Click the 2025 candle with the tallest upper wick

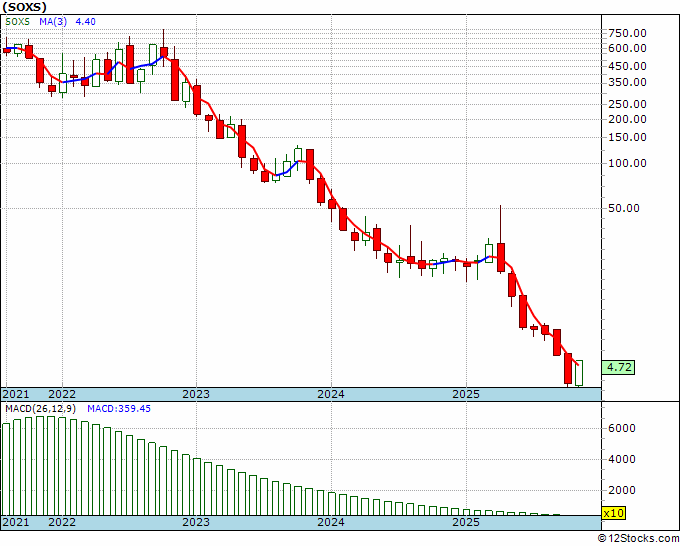(x=501, y=239)
